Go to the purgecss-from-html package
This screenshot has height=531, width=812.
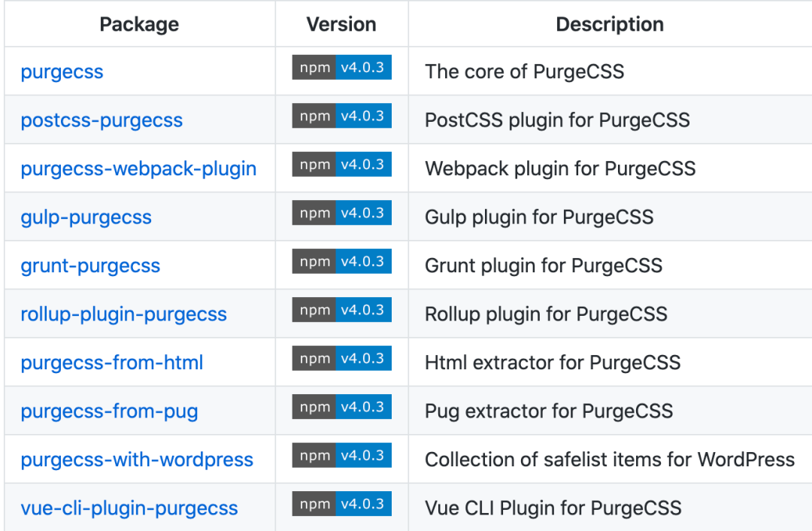(112, 363)
